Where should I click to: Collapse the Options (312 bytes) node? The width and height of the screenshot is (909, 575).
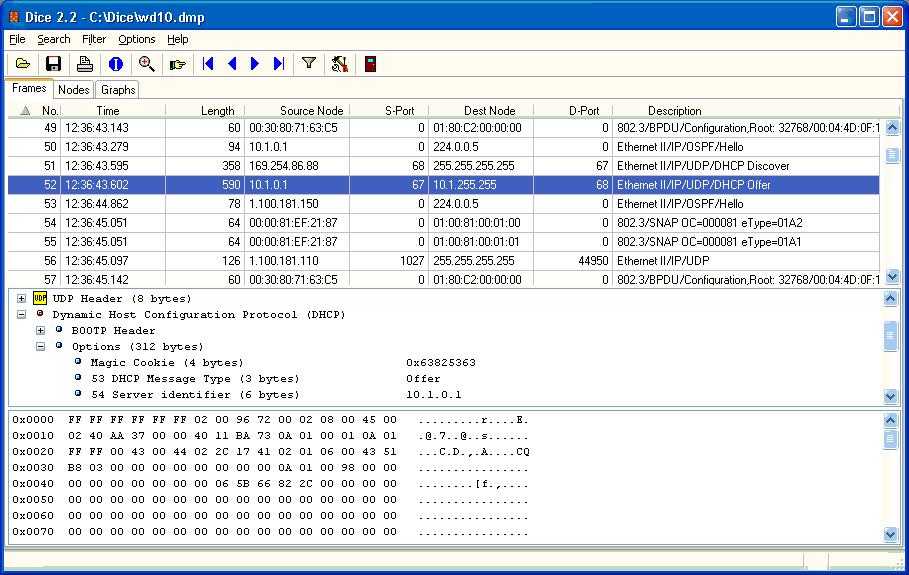tap(41, 346)
